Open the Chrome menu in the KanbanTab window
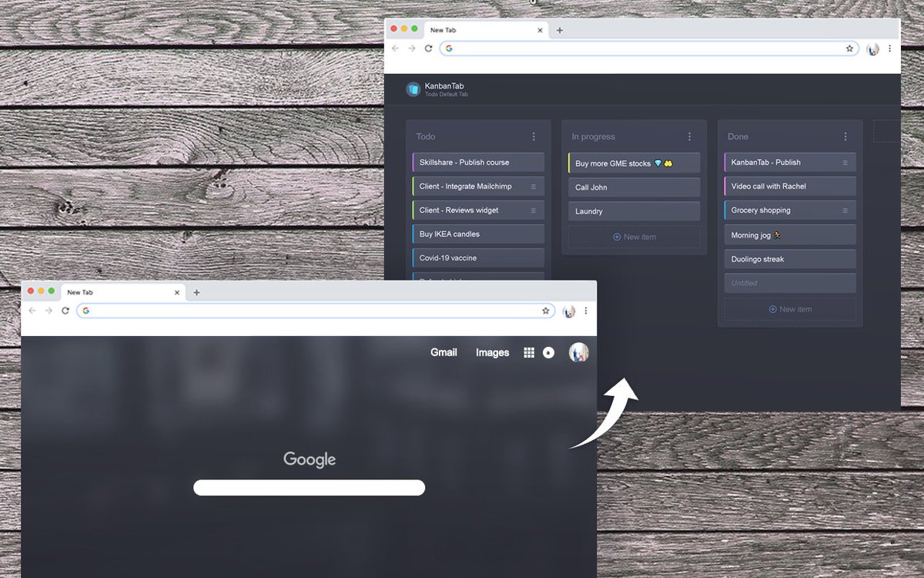 [x=889, y=48]
